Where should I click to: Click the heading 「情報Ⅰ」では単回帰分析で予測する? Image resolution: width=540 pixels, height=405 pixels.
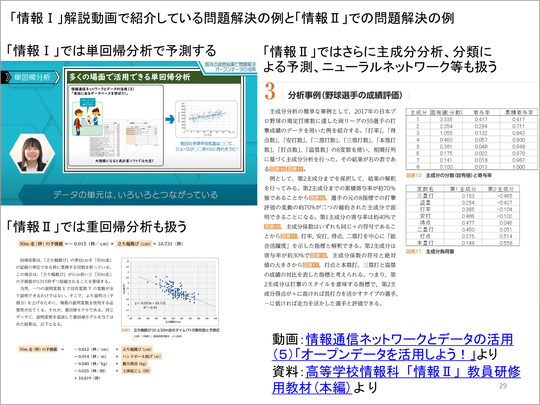click(111, 51)
